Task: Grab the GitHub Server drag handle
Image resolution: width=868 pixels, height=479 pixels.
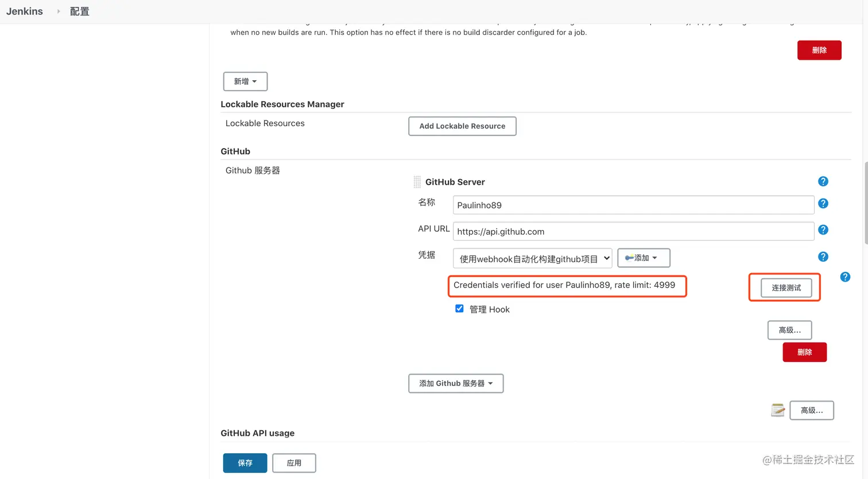Action: click(x=417, y=182)
